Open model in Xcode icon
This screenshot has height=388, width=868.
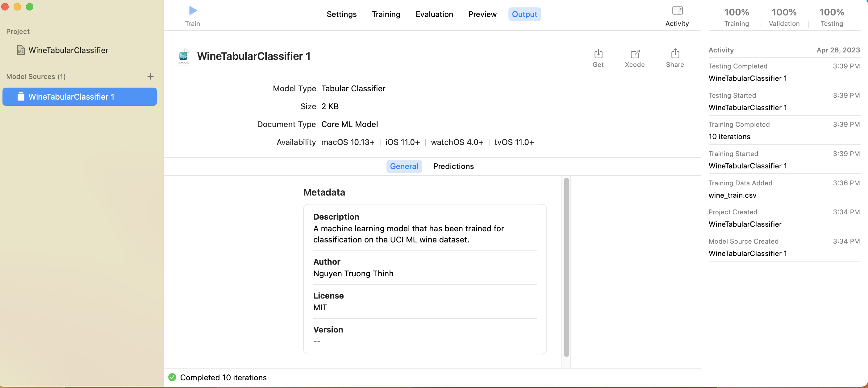point(635,54)
